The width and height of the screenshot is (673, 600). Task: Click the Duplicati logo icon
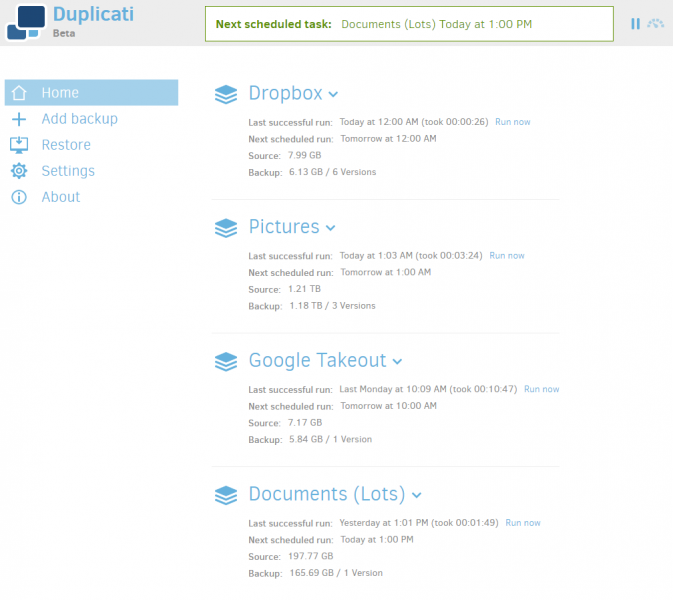click(x=26, y=22)
